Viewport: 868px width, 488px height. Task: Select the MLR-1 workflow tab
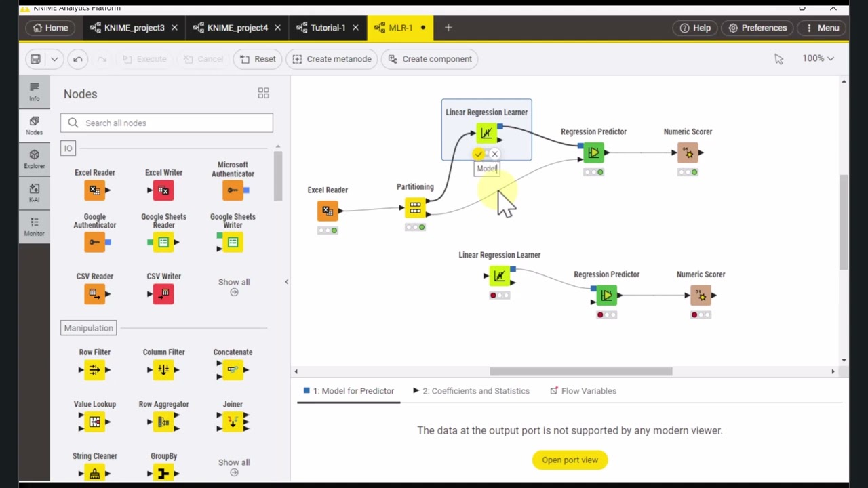400,28
